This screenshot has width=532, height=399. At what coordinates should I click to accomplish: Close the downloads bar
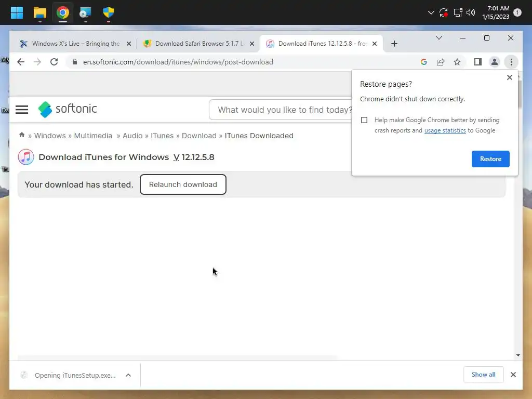(513, 374)
